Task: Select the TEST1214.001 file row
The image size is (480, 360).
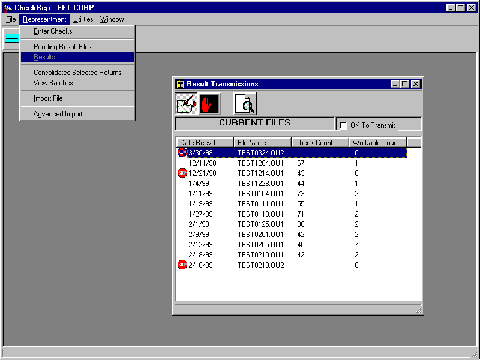Action: tap(292, 173)
